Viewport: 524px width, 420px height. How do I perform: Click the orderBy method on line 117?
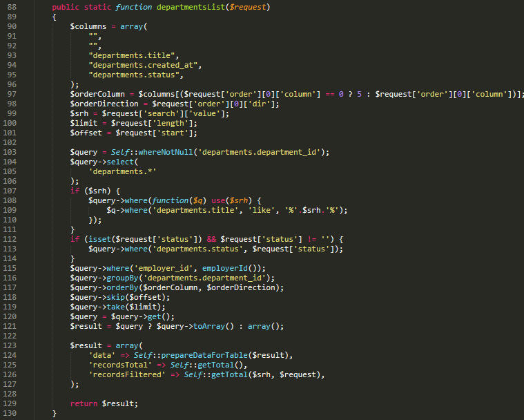click(123, 288)
